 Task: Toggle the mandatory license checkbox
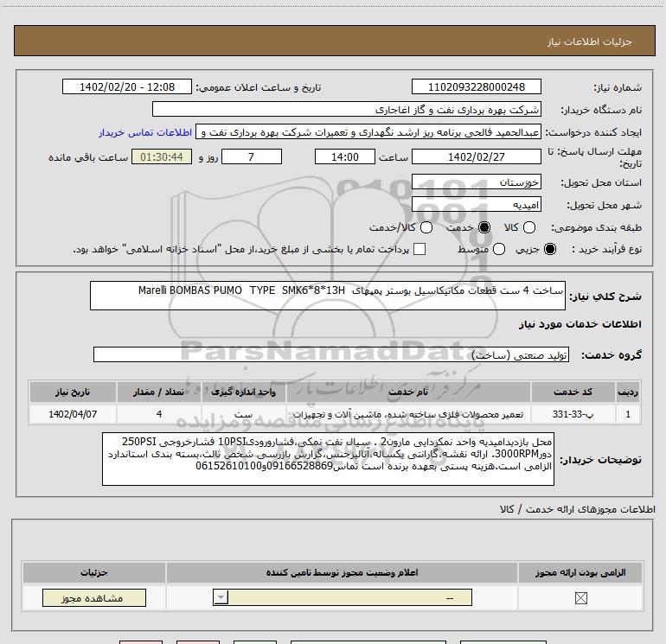pyautogui.click(x=580, y=598)
